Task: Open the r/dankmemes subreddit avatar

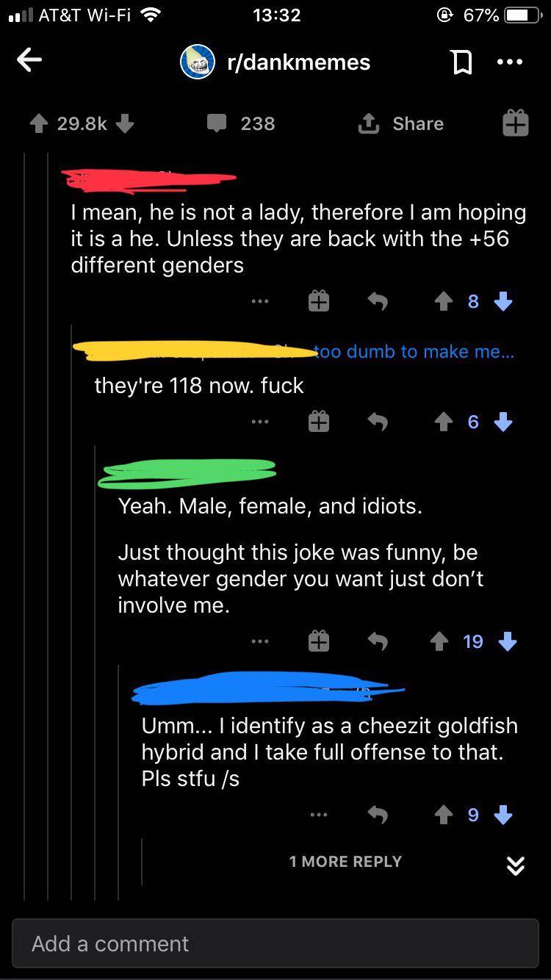Action: (x=198, y=62)
